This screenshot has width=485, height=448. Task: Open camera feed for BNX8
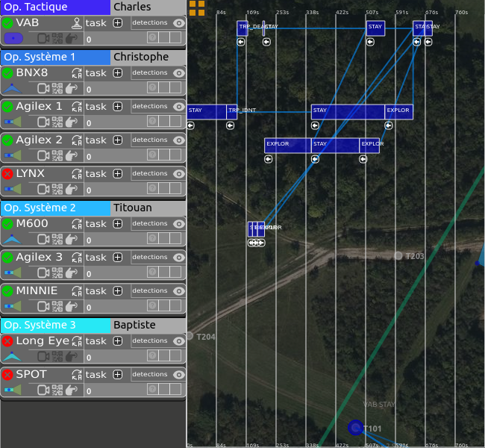[43, 88]
